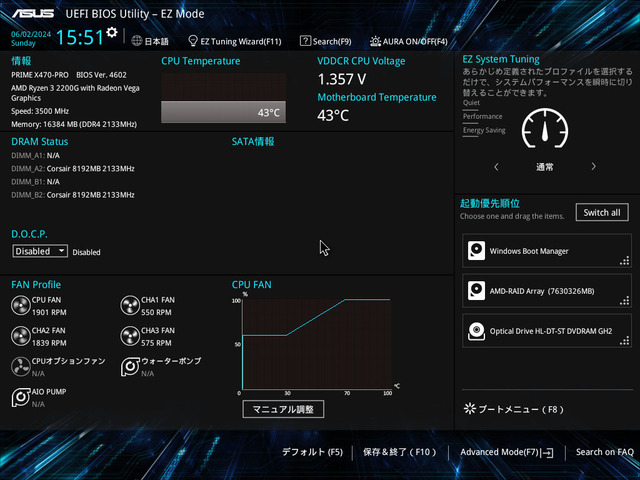Click drag handle on AMD-RAID Array entry
The width and height of the screenshot is (640, 480).
(x=624, y=301)
